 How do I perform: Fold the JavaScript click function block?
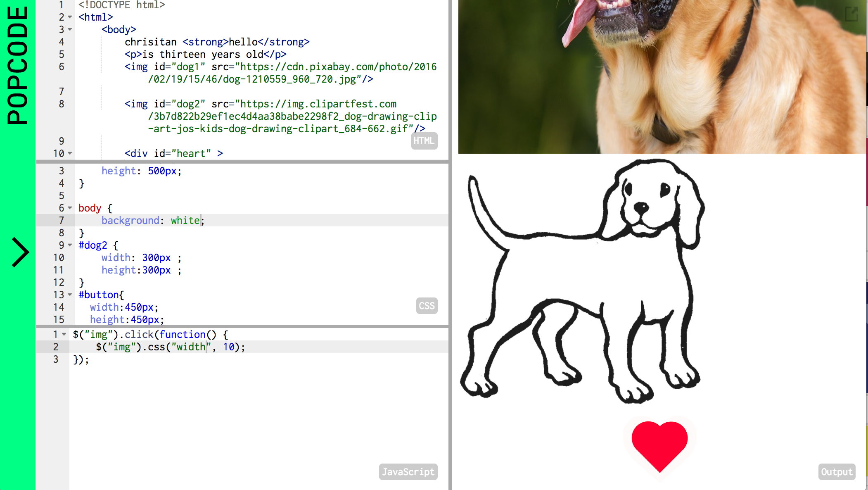click(64, 334)
